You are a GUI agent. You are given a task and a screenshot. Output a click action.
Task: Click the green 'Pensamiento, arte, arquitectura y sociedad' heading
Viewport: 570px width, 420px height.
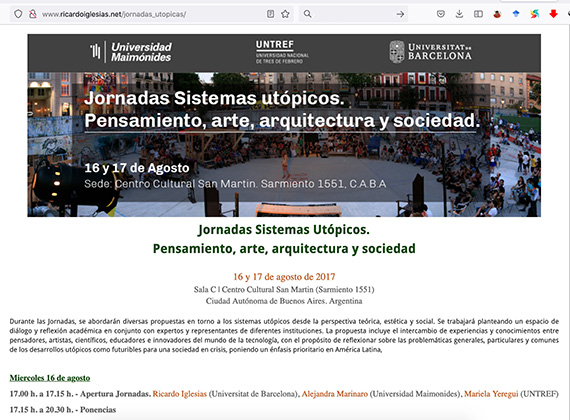[284, 249]
